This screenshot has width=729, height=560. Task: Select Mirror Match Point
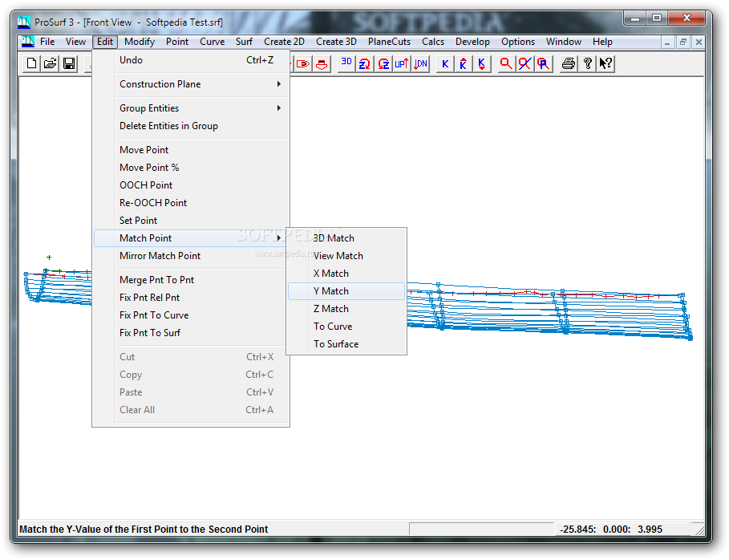click(x=191, y=256)
